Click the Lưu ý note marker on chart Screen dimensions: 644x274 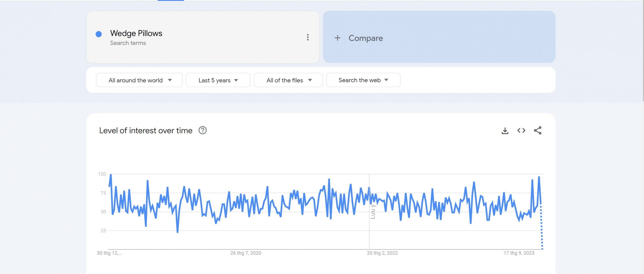click(373, 211)
